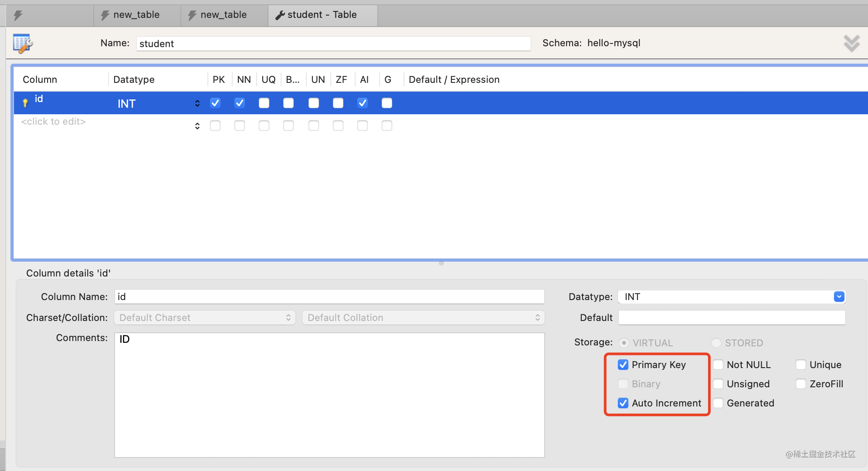Screen dimensions: 868x471
Task: Toggle the AI checkbox in id row
Action: [363, 103]
